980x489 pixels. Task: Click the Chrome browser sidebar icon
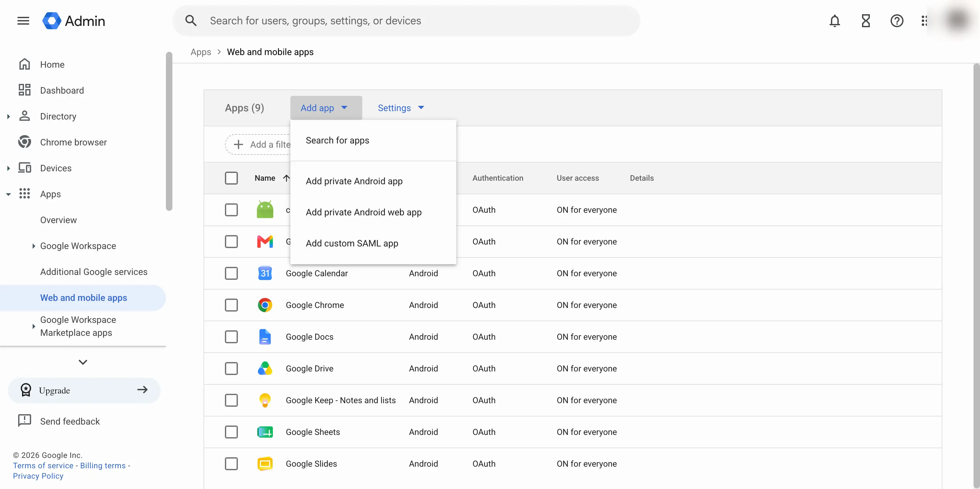click(x=25, y=142)
